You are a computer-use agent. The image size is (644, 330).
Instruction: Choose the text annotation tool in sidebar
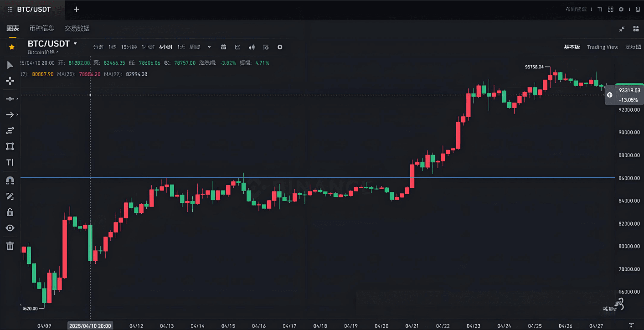pyautogui.click(x=10, y=163)
